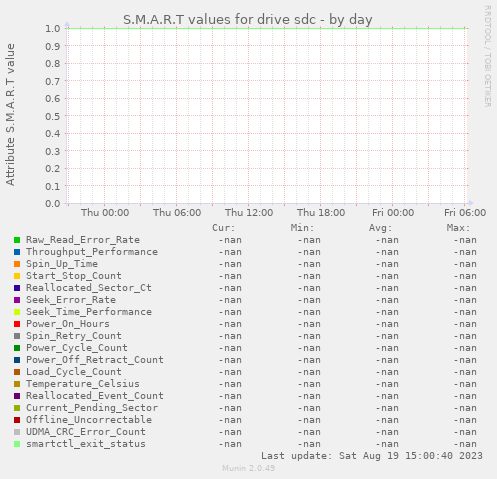Click the Max: column header
This screenshot has height=479, width=497.
tap(458, 228)
